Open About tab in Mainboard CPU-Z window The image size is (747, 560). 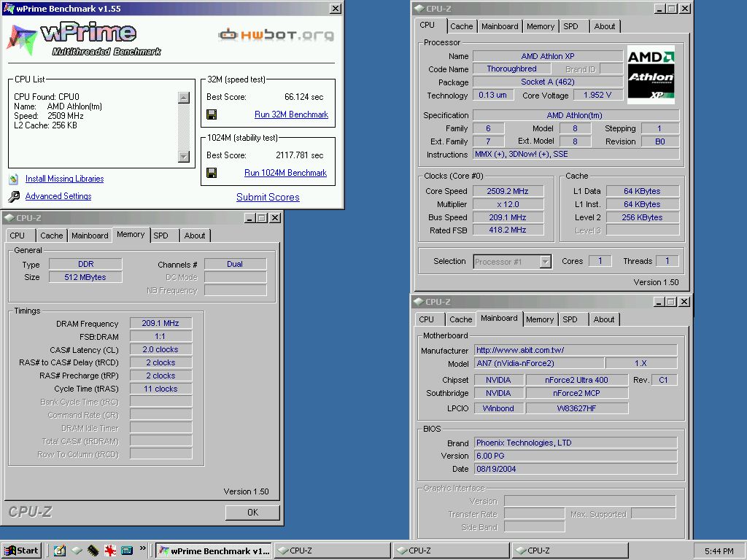click(x=603, y=319)
